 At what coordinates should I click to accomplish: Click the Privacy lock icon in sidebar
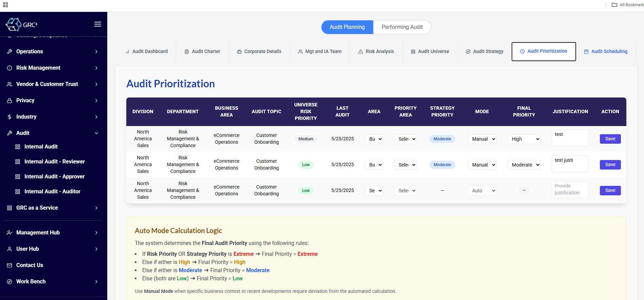(10, 101)
